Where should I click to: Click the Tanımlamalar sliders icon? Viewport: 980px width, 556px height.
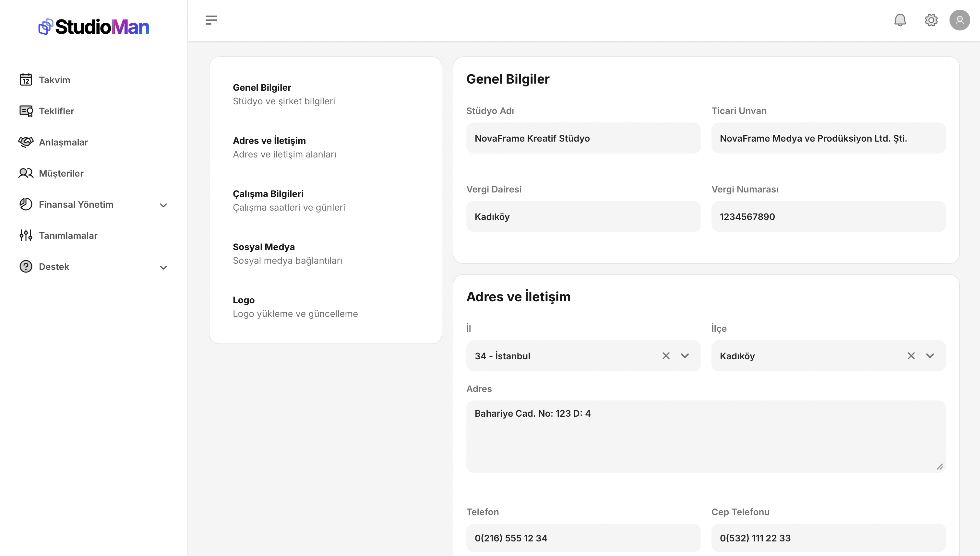tap(26, 235)
